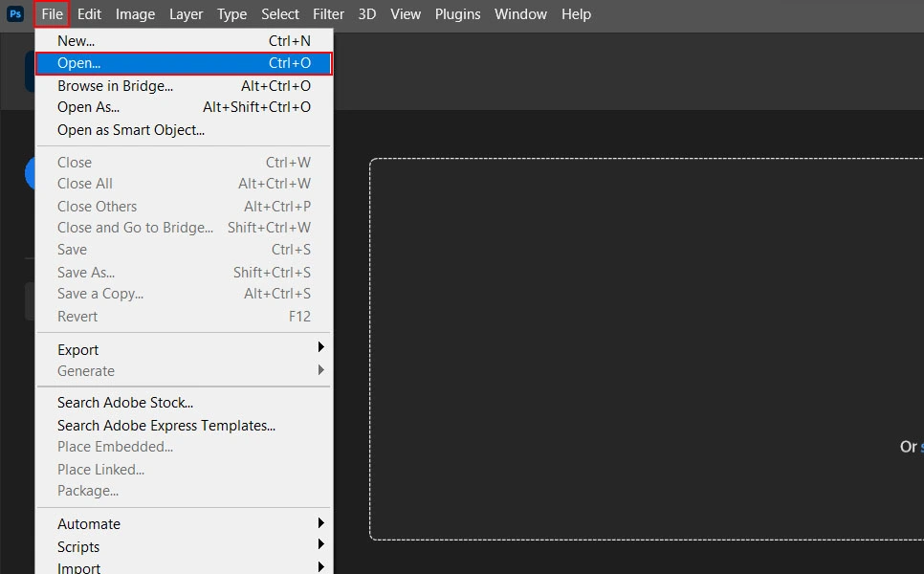Choose New... from the File menu

(184, 41)
